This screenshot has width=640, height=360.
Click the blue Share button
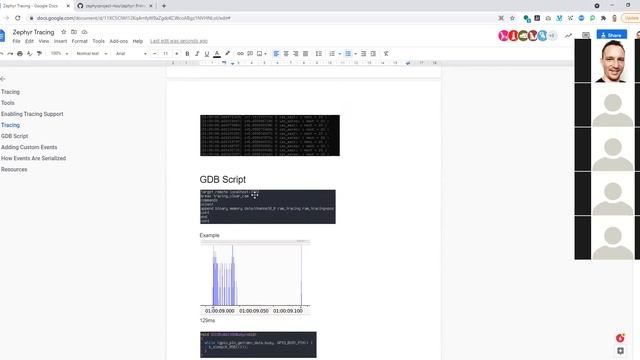coord(611,35)
